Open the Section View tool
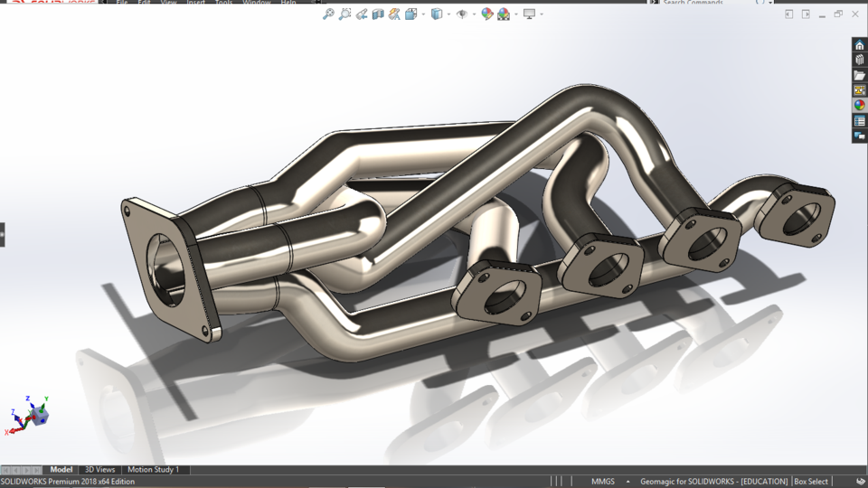 (x=378, y=14)
